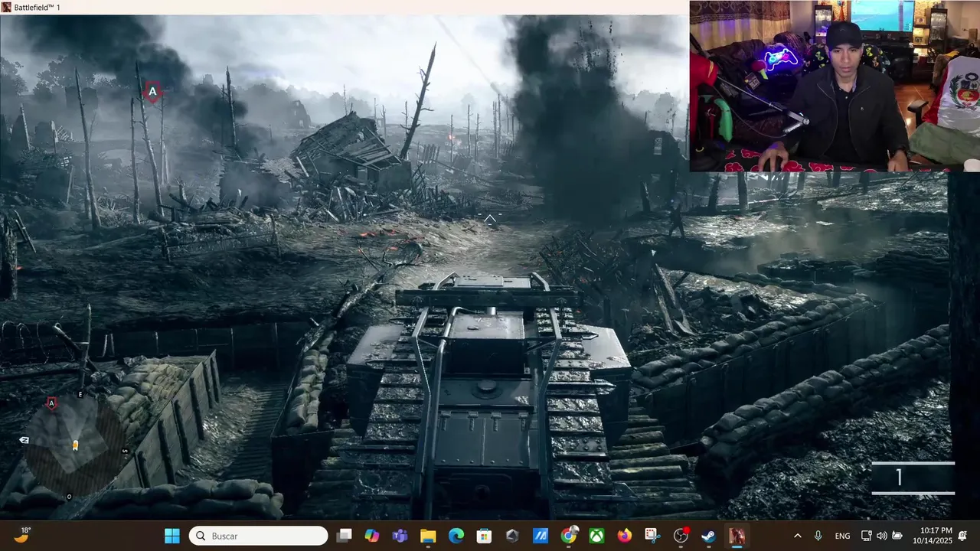Open Microsoft Edge from the taskbar
The image size is (980, 551).
[456, 536]
